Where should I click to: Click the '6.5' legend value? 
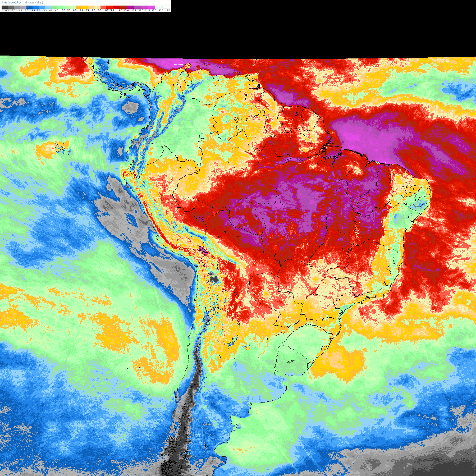coord(81,10)
